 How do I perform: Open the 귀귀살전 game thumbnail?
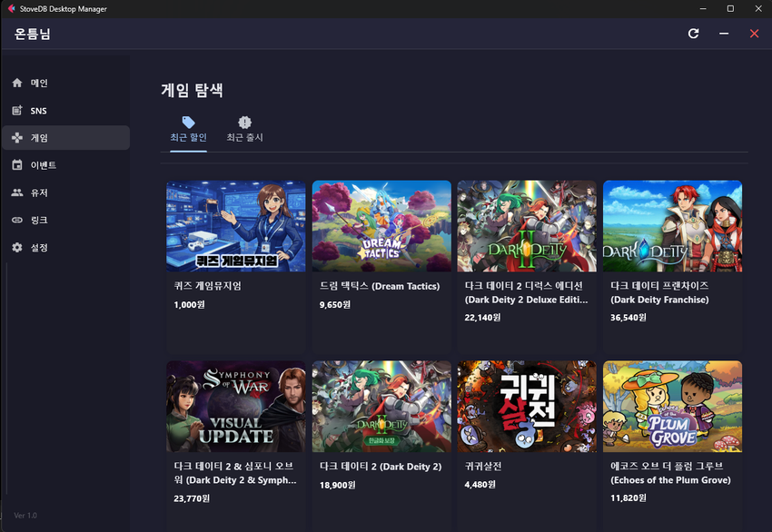pyautogui.click(x=527, y=406)
